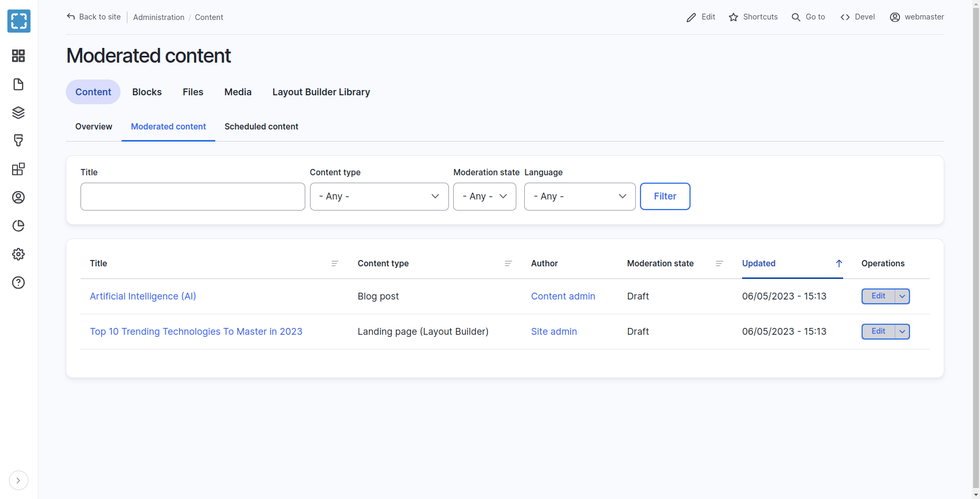Open the Language filter dropdown
The height and width of the screenshot is (499, 980).
tap(579, 196)
